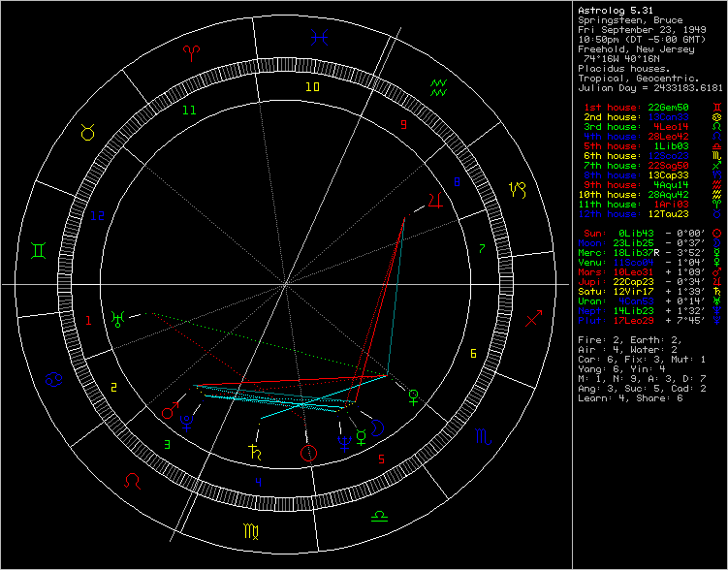
Task: Click the "Freehold, New Jersey" location line
Action: pos(636,49)
